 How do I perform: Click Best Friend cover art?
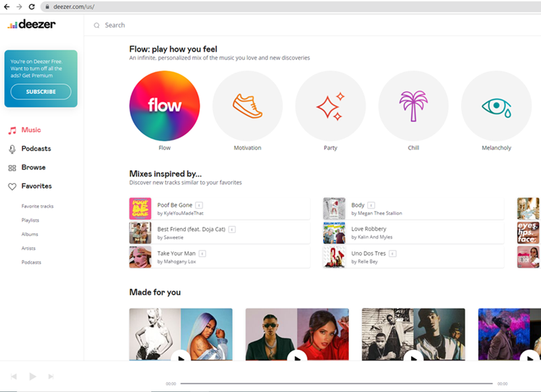(x=140, y=232)
